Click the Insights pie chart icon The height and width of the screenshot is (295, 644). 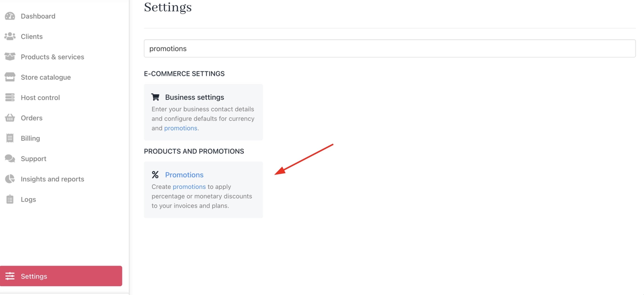click(x=10, y=179)
